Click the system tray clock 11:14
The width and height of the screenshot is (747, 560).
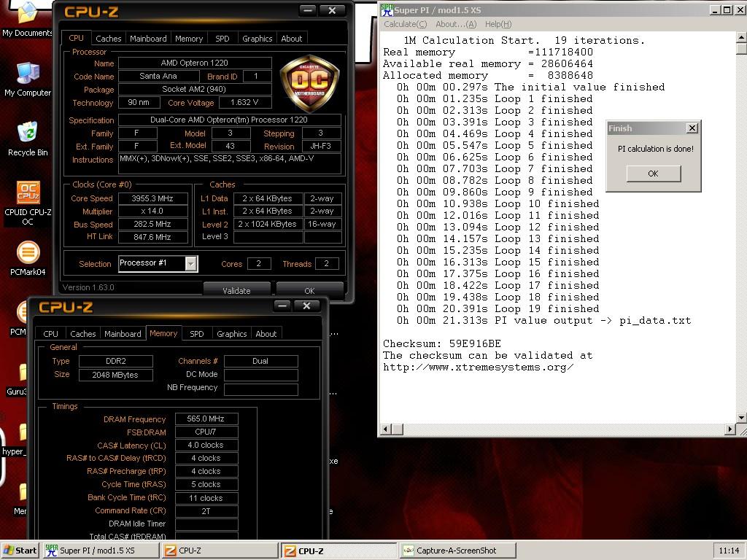(x=729, y=551)
